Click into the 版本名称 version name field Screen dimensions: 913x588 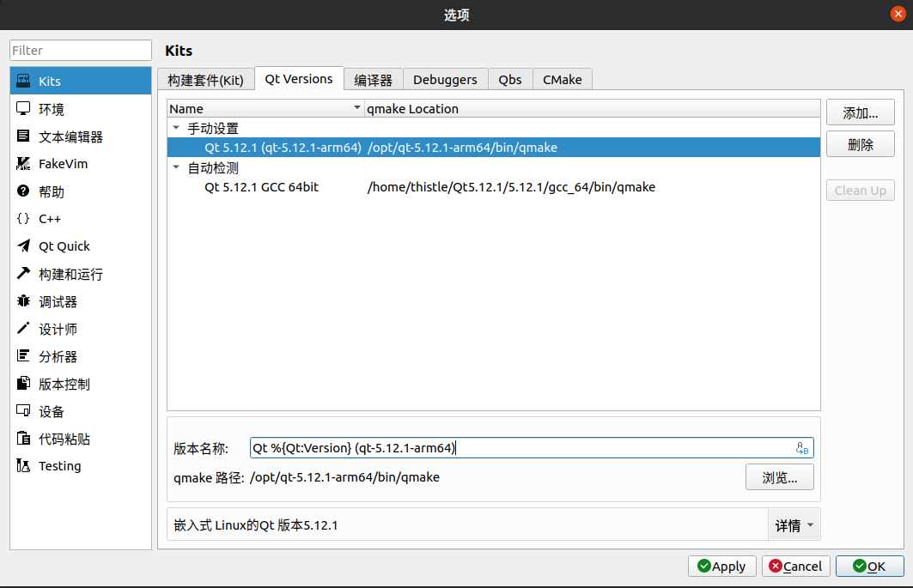532,448
